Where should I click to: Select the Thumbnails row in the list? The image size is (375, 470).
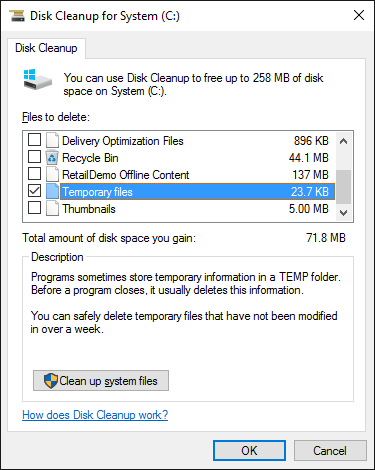coord(196,209)
